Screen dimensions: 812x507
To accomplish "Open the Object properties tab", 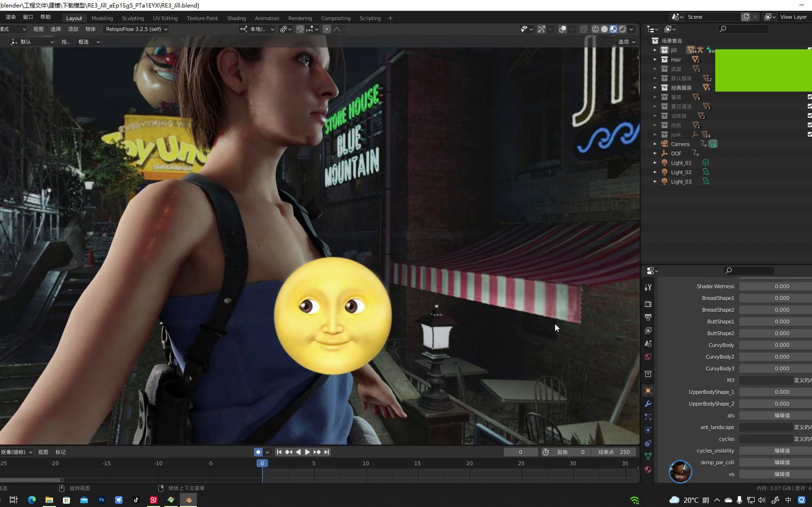I will [x=648, y=391].
